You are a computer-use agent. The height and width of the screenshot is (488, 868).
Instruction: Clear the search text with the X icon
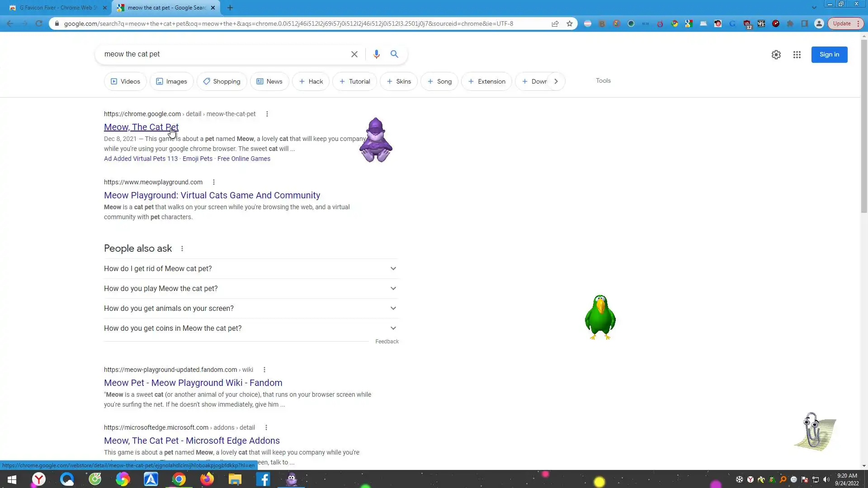(354, 54)
